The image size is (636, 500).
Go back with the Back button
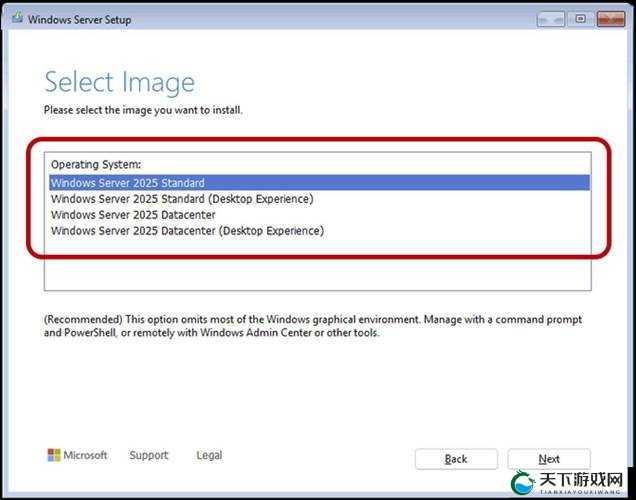pyautogui.click(x=456, y=459)
